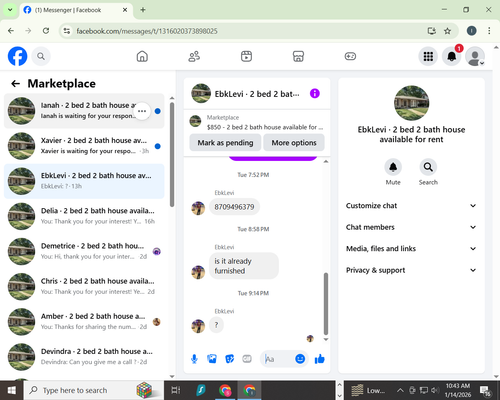Close the Messenger browser tab
Screen dimensions: 500x400
(x=125, y=10)
